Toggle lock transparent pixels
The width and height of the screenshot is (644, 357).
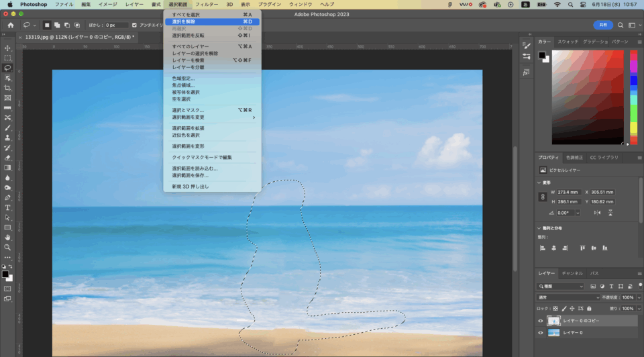click(x=555, y=309)
